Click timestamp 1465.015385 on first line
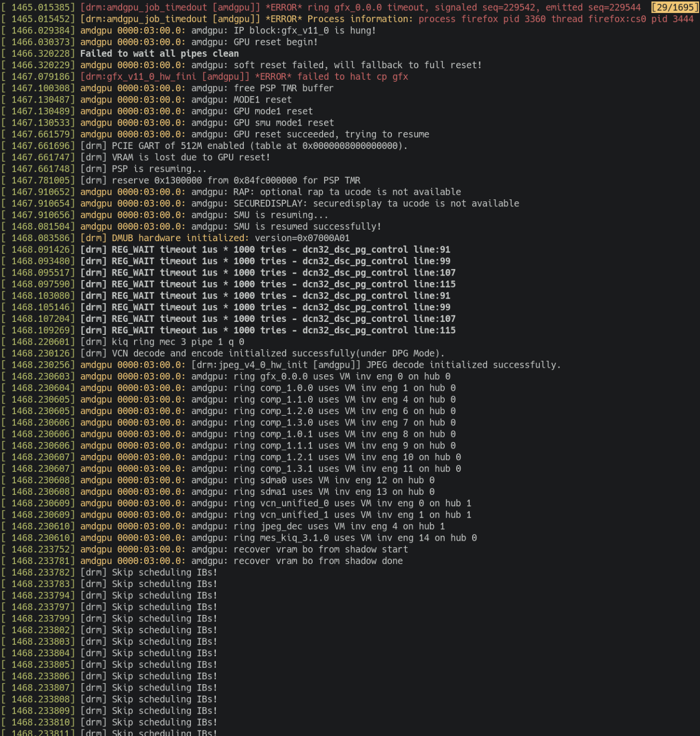This screenshot has width=700, height=736. click(x=43, y=7)
